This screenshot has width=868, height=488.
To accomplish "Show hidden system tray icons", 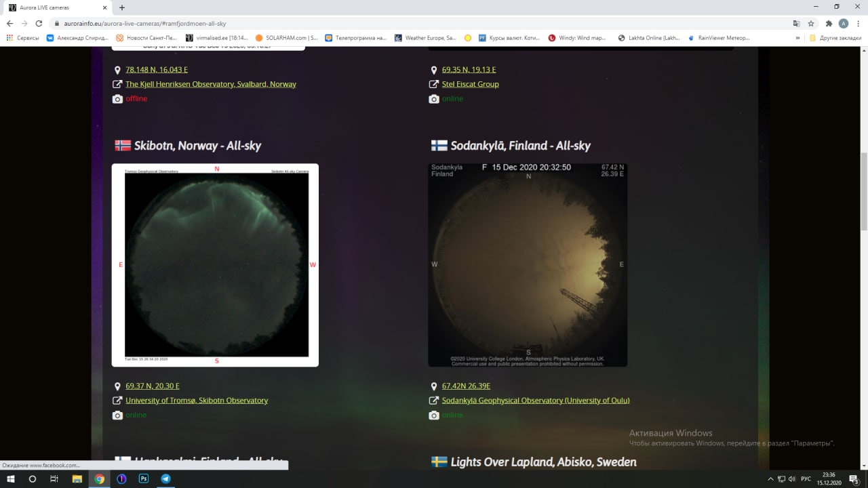I will click(770, 479).
